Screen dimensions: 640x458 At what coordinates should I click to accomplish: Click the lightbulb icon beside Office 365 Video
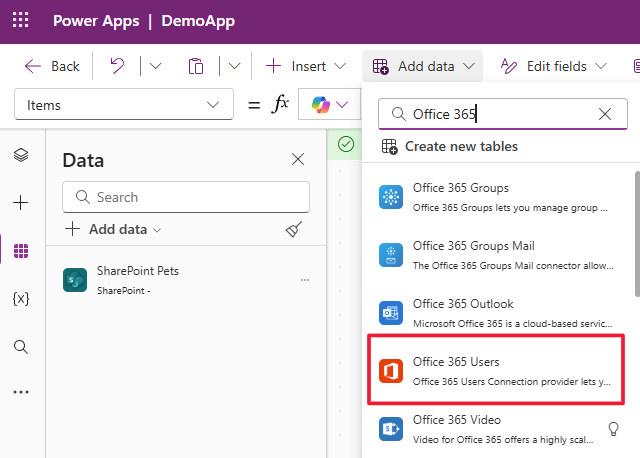click(x=613, y=429)
